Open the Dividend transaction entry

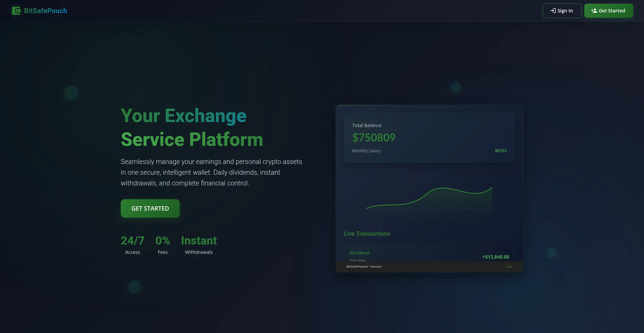coord(360,253)
